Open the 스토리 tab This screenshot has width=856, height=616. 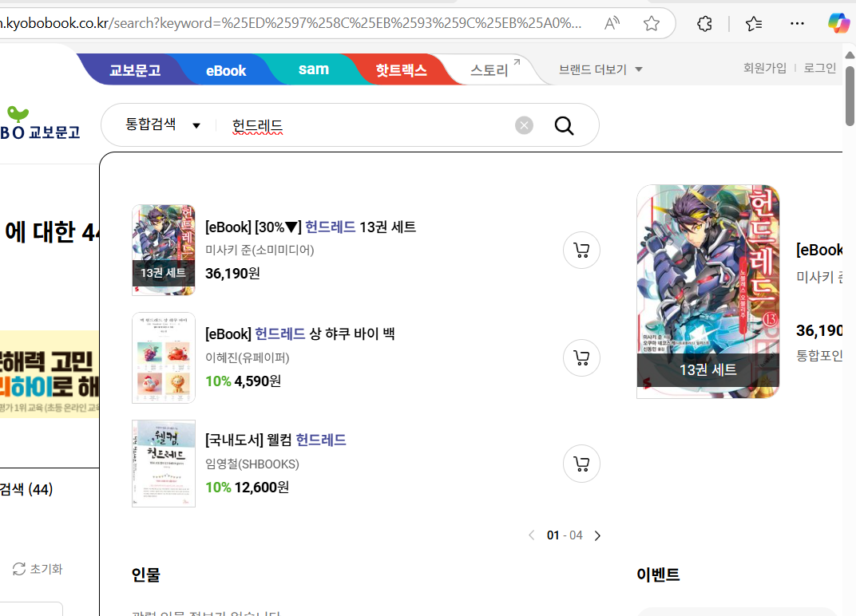pos(494,69)
